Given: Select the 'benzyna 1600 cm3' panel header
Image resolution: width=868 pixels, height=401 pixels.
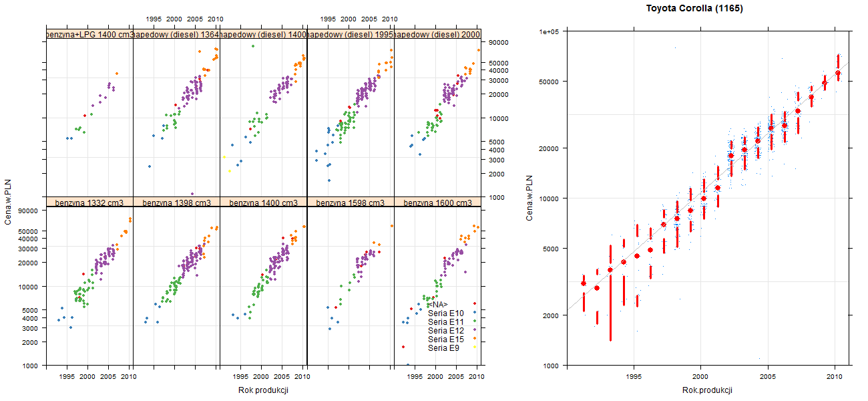Looking at the screenshot, I should click(437, 202).
